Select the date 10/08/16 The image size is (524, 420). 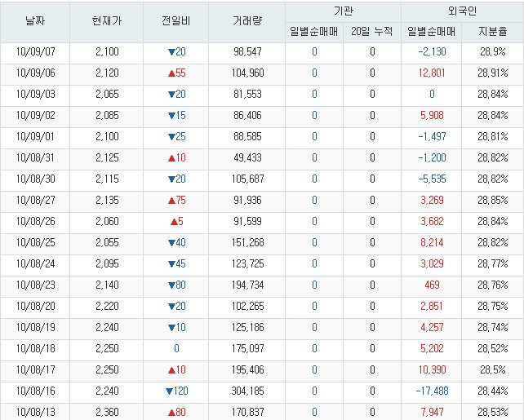35,391
